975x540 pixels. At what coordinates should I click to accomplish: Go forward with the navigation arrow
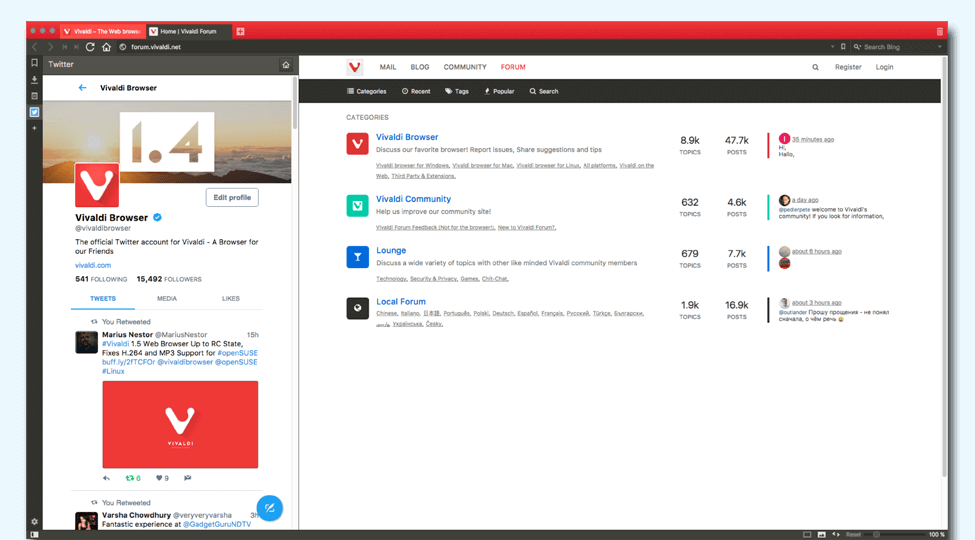tap(50, 47)
